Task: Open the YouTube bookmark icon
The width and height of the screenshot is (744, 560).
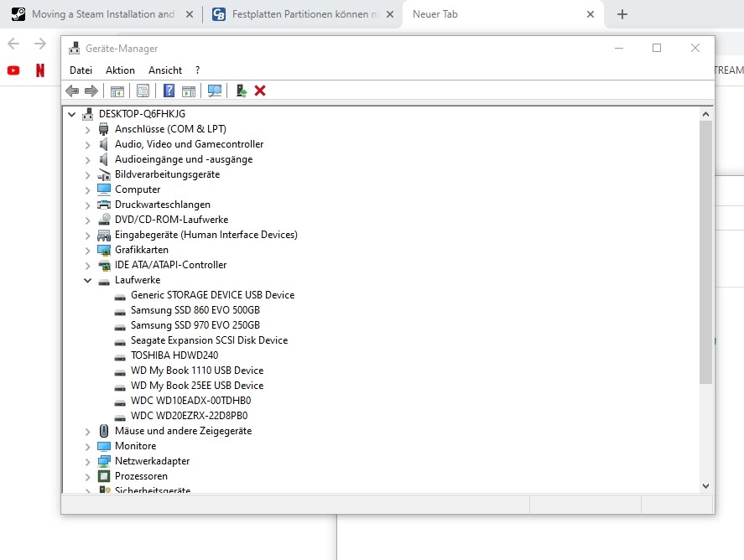Action: click(13, 70)
